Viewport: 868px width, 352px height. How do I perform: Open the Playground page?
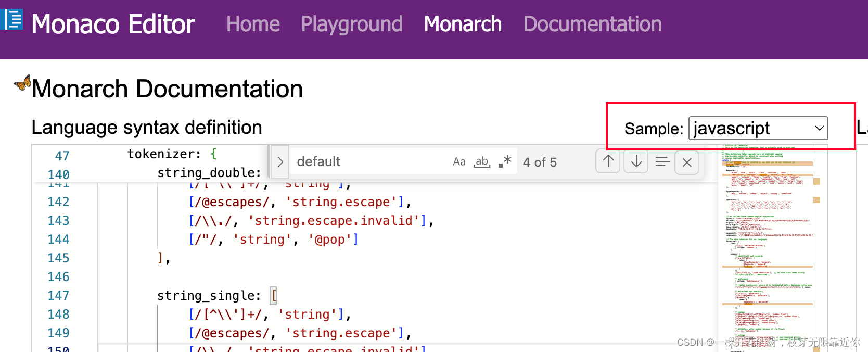point(352,24)
